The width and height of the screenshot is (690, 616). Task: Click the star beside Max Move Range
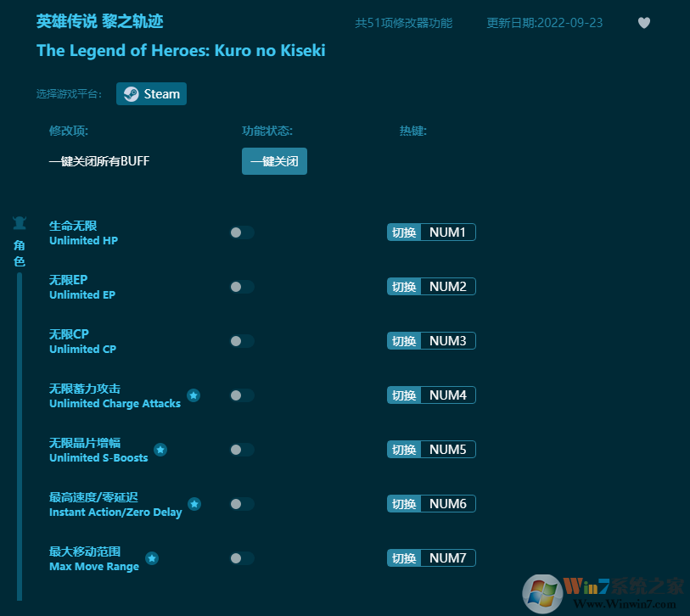pyautogui.click(x=152, y=558)
